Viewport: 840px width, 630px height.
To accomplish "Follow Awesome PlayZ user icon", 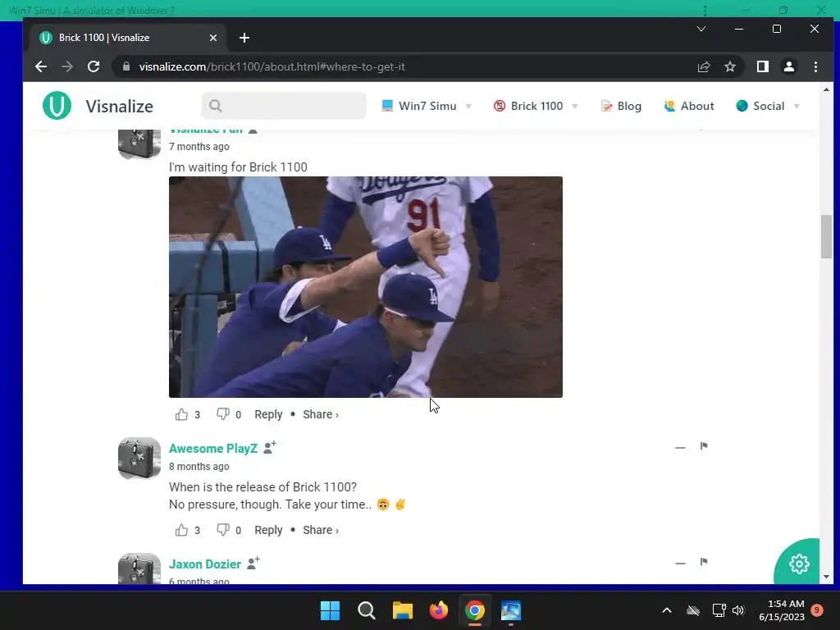I will click(x=269, y=447).
